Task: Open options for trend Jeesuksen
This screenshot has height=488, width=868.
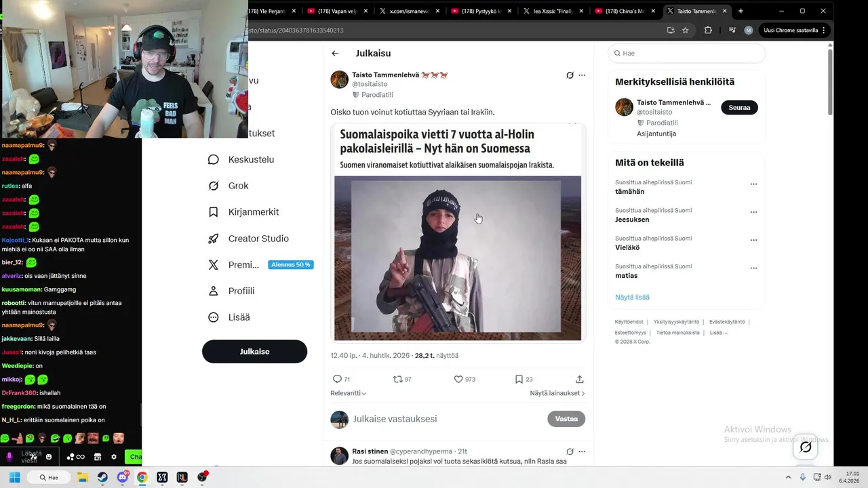Action: click(753, 212)
